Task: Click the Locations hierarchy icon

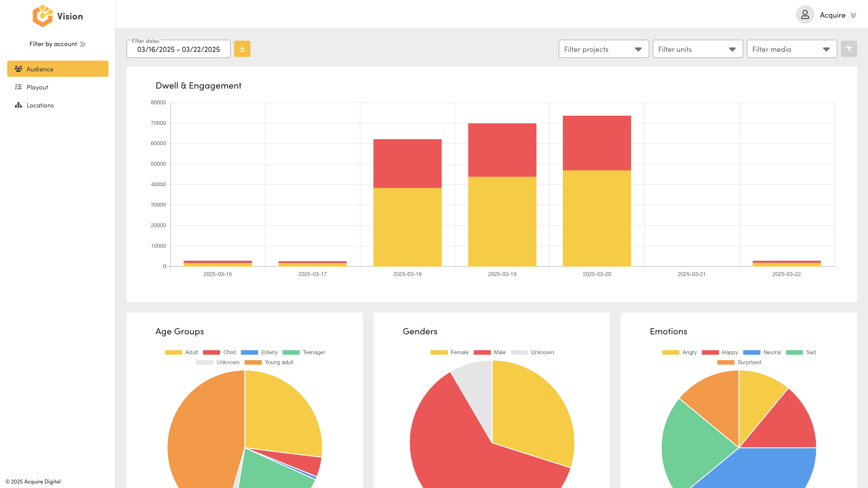Action: [x=19, y=105]
